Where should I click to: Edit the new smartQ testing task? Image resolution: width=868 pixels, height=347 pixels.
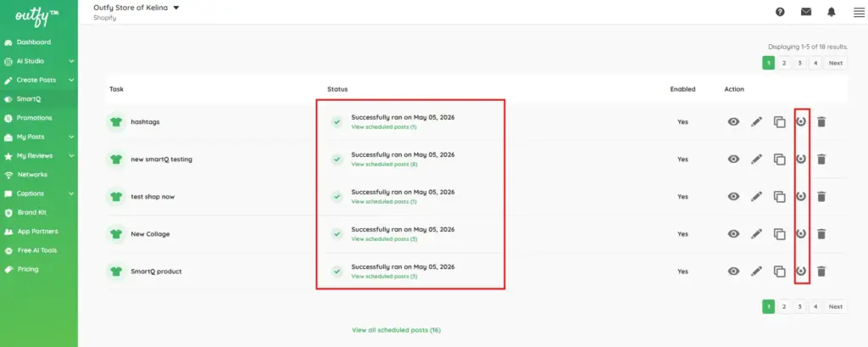point(756,160)
